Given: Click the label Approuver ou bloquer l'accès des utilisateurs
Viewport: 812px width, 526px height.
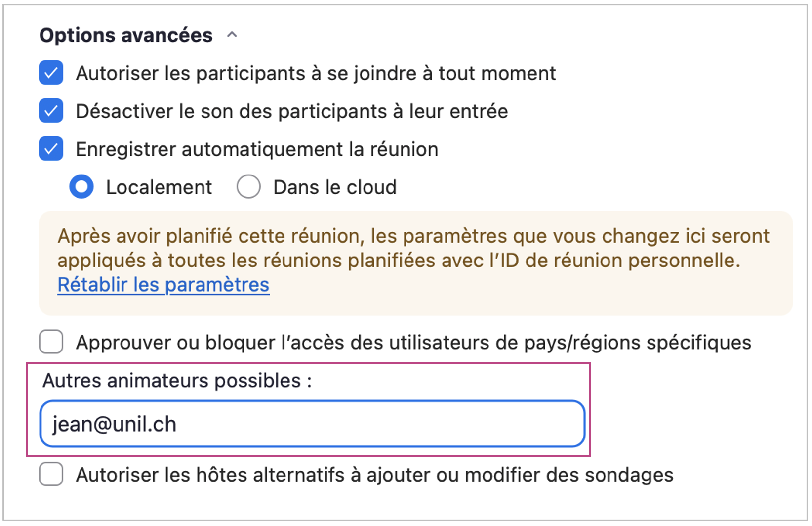Looking at the screenshot, I should (x=413, y=342).
